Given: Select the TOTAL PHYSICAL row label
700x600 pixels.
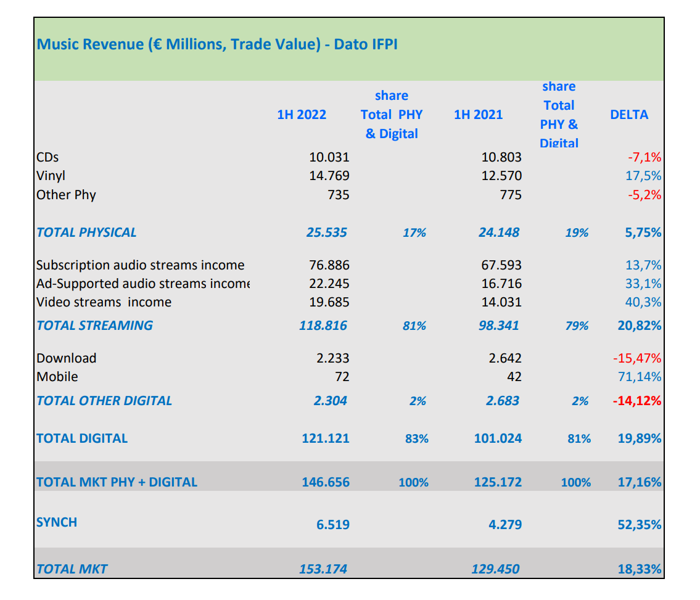Looking at the screenshot, I should [x=86, y=232].
